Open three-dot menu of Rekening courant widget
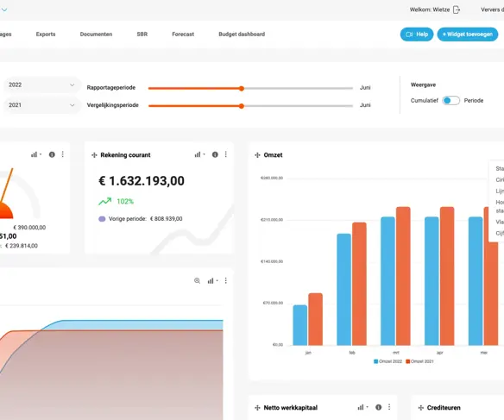Viewport: 504px width, 420px height. click(226, 154)
